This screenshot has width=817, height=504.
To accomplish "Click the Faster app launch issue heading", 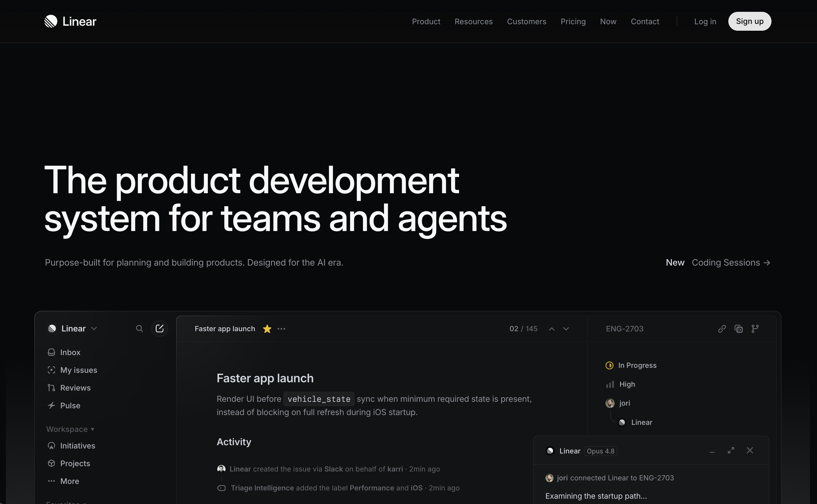I will (265, 378).
